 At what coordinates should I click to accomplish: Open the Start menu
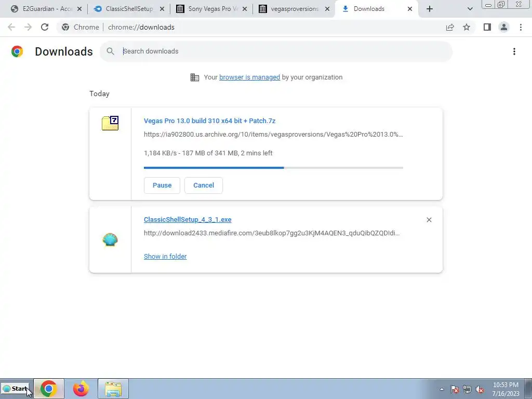pyautogui.click(x=16, y=389)
